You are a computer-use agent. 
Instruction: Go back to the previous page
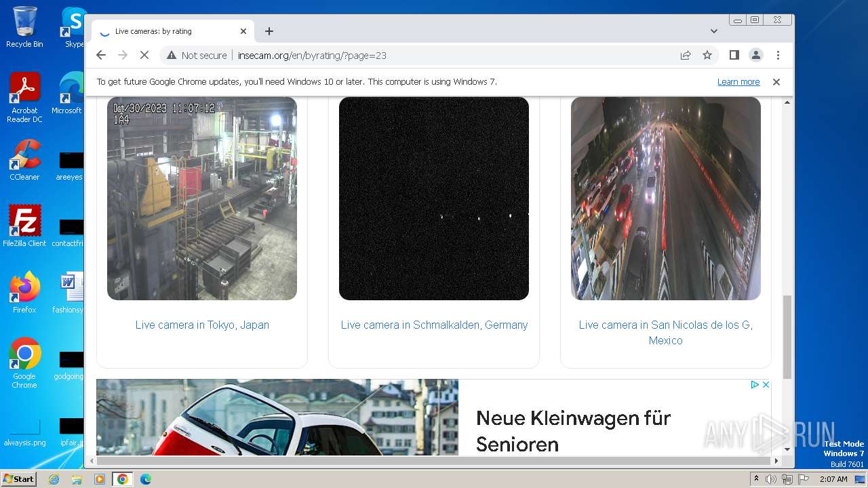101,56
